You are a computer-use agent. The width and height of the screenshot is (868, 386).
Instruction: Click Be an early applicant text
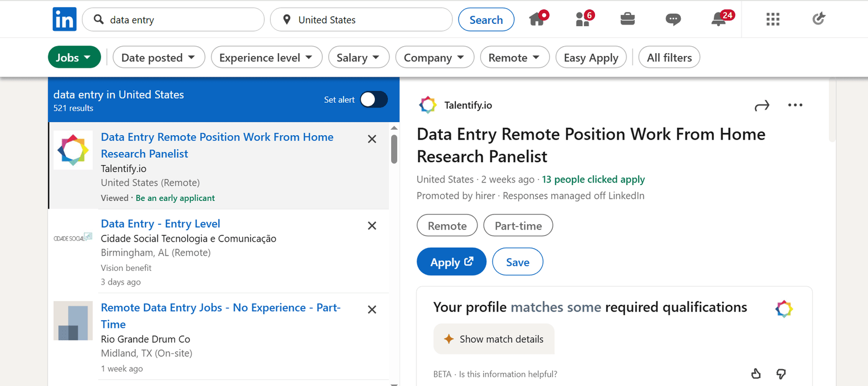pyautogui.click(x=175, y=198)
